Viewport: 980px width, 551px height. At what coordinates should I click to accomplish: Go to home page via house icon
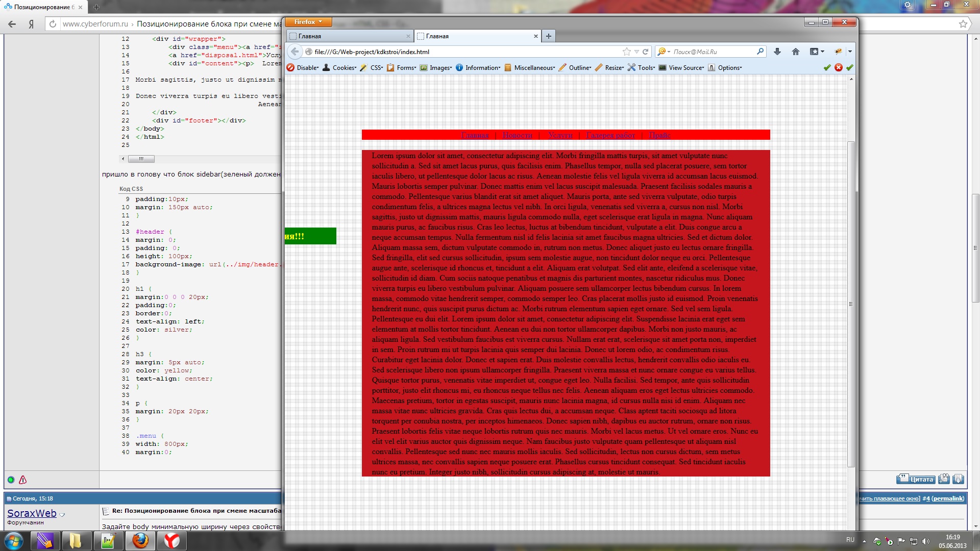coord(795,52)
